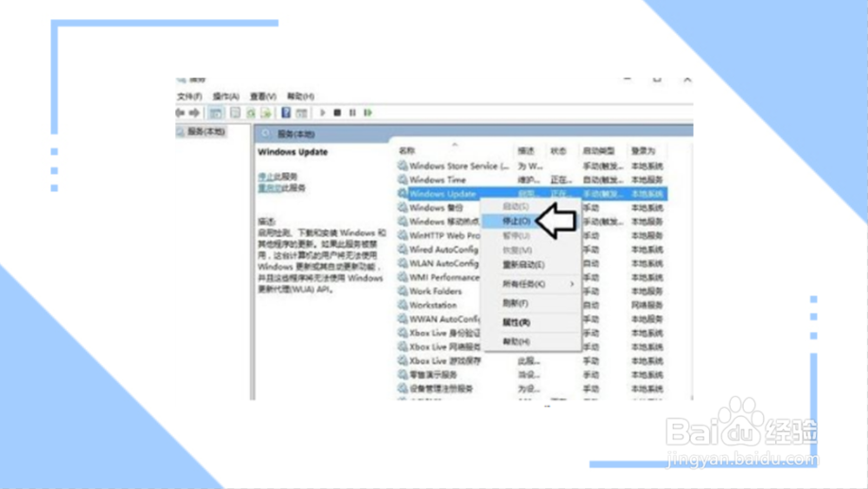
Task: Click gear icon beside 设备管理注册服务
Action: tap(403, 388)
